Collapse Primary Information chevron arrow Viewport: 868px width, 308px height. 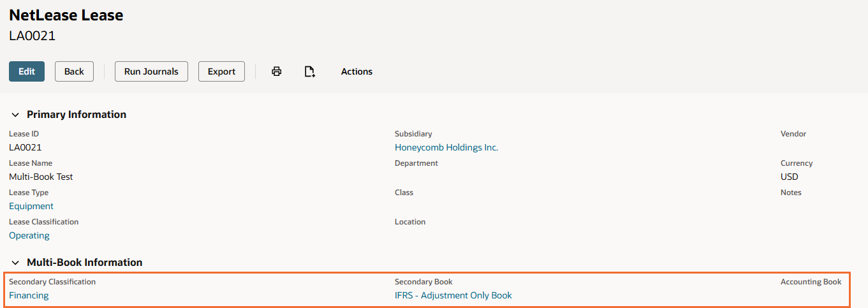[x=15, y=115]
